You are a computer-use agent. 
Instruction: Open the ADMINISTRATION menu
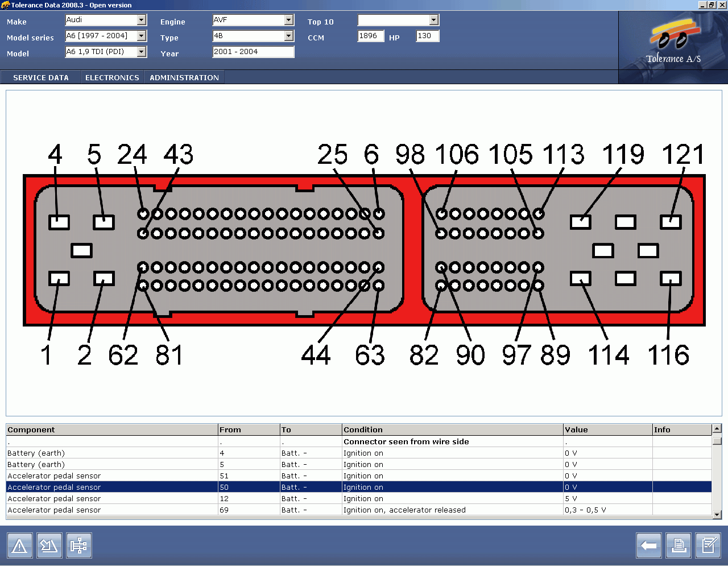pyautogui.click(x=184, y=77)
